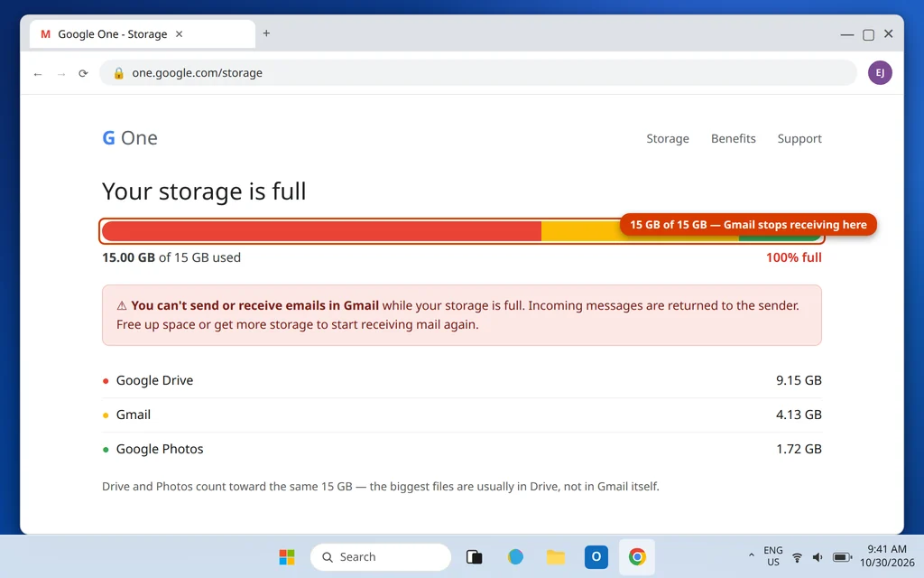Reload the page with the refresh icon
This screenshot has height=578, width=924.
point(83,73)
